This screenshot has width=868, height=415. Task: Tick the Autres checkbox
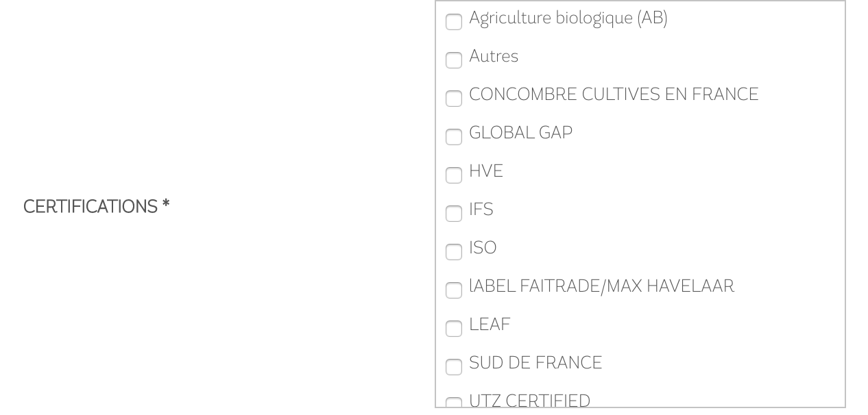(x=454, y=60)
